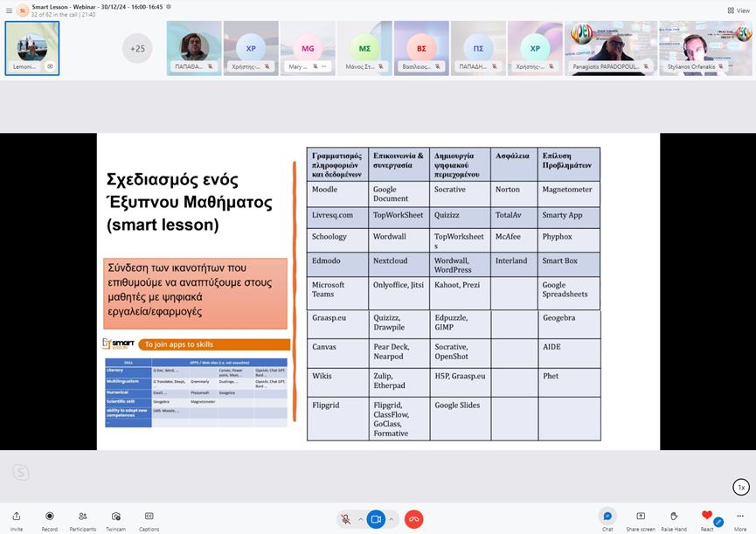Screen dimensions: 756x534
Task: Open the More options menu
Action: pyautogui.click(x=740, y=517)
